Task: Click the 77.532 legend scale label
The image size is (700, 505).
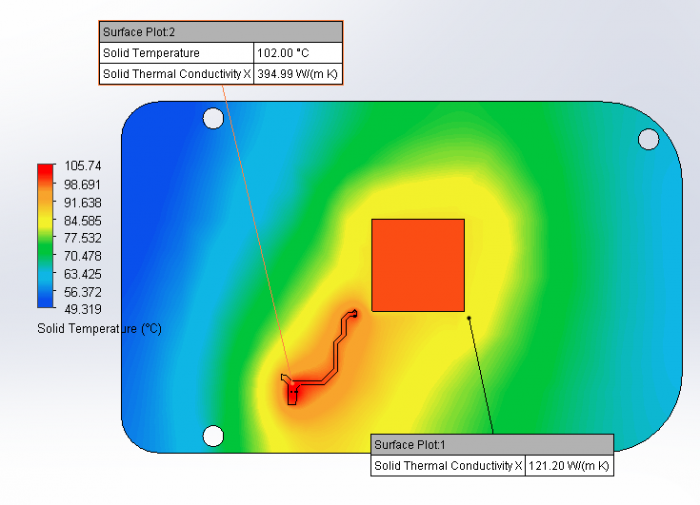Action: [82, 238]
